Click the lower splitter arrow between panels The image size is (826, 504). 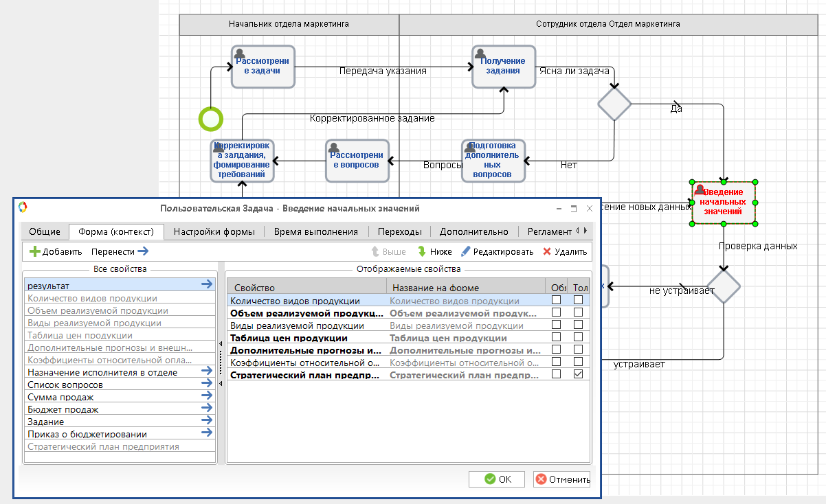221,384
